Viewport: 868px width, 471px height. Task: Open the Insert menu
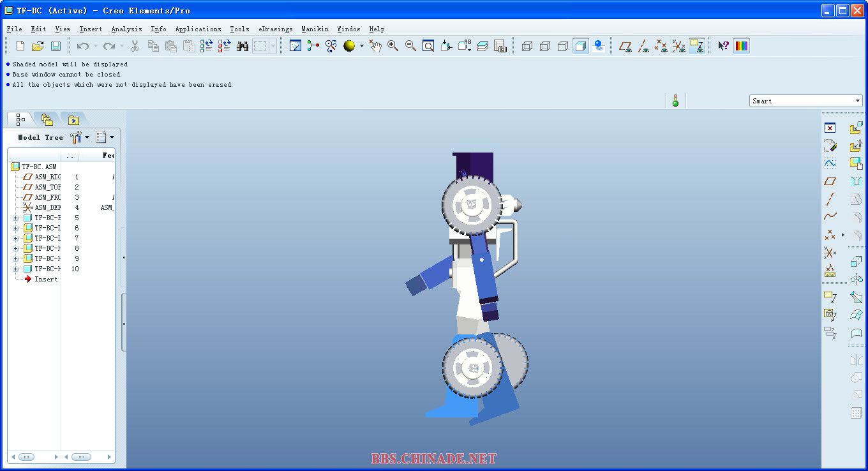91,29
